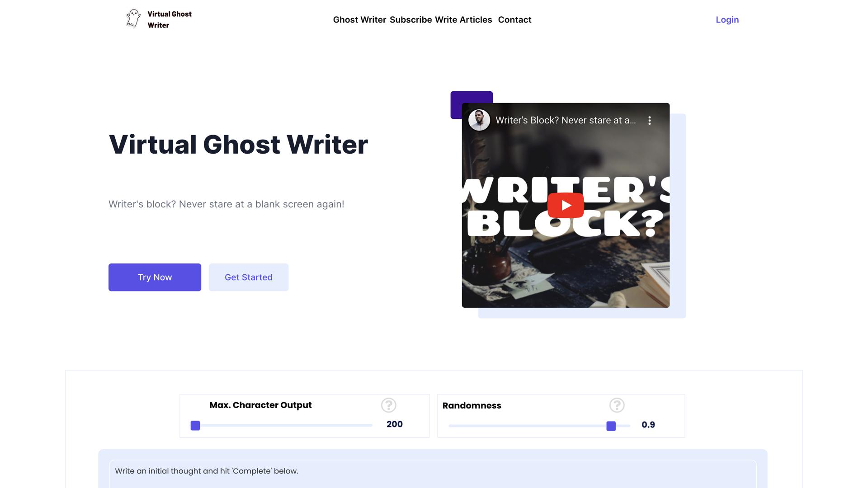The width and height of the screenshot is (868, 488).
Task: Click the Try Now button
Action: (x=155, y=277)
